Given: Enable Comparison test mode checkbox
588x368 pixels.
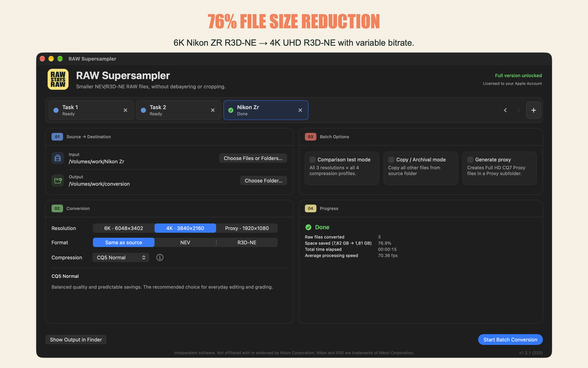Looking at the screenshot, I should (x=312, y=159).
